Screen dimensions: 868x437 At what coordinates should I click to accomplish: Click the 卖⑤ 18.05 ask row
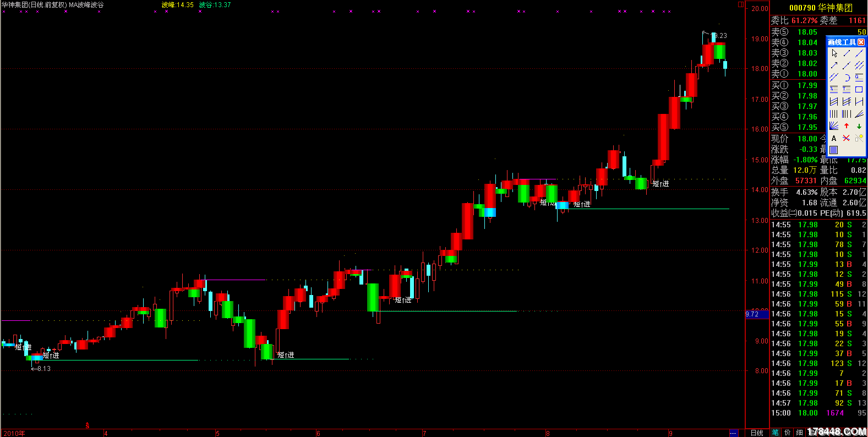tap(818, 32)
